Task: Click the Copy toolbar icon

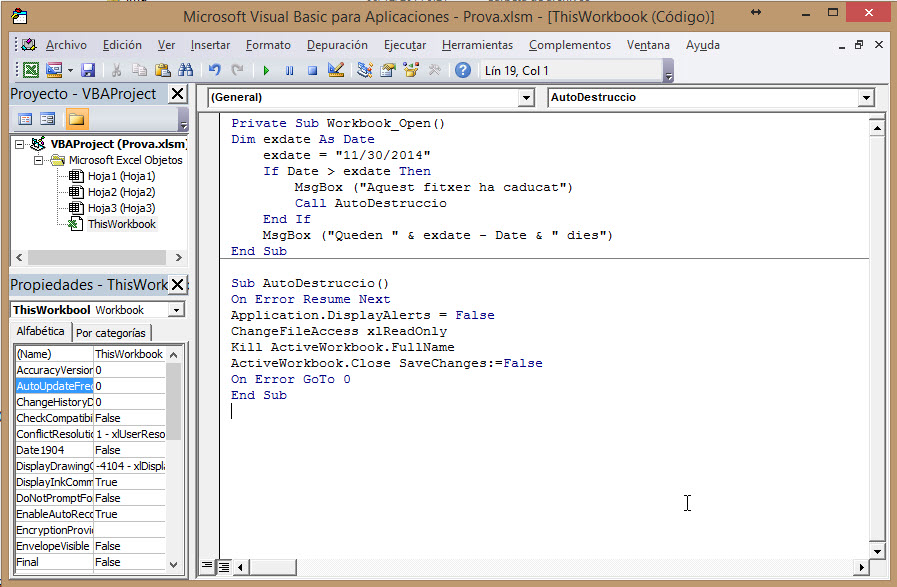Action: (x=139, y=70)
